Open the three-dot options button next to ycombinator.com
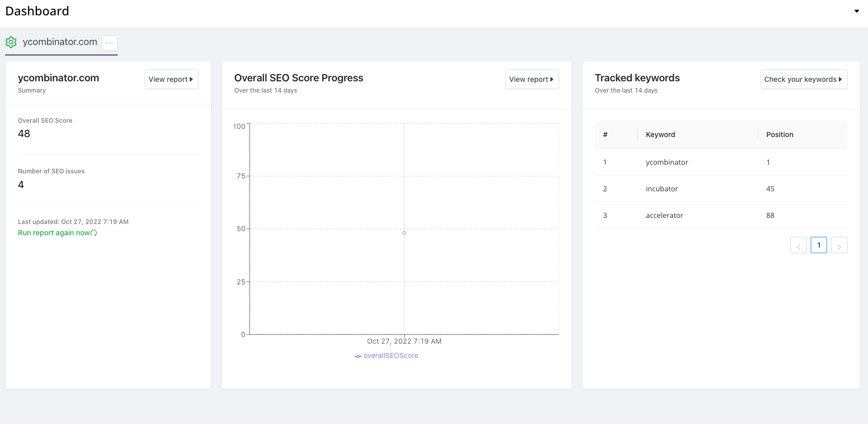The height and width of the screenshot is (424, 868). click(109, 43)
